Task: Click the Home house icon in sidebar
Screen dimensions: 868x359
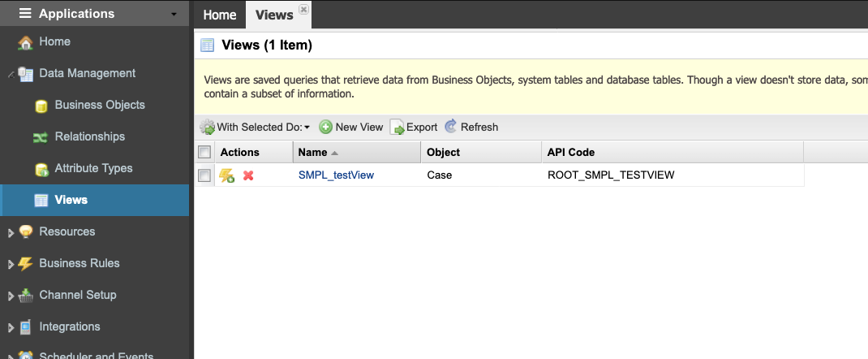Action: (x=25, y=42)
